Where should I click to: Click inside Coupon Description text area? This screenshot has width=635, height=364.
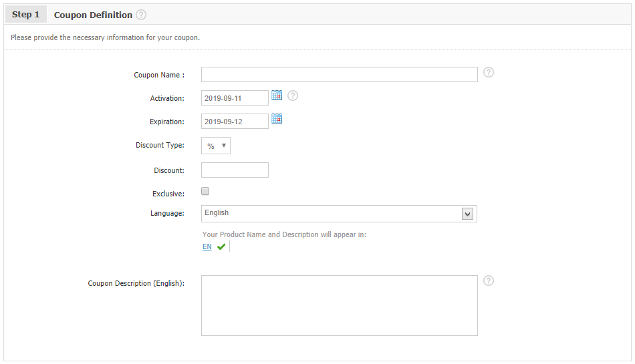click(x=339, y=305)
